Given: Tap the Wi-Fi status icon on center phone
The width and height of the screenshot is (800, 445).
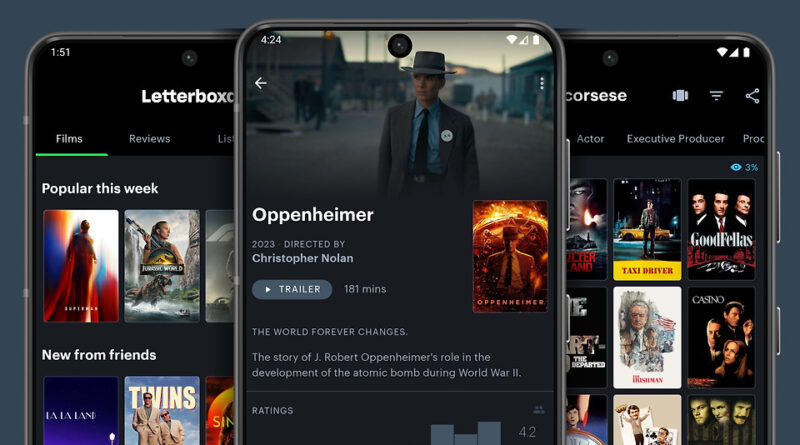Looking at the screenshot, I should (512, 40).
